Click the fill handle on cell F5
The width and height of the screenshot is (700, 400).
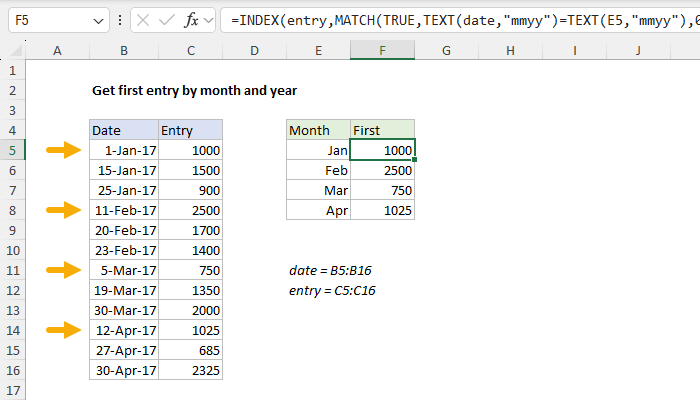[415, 160]
